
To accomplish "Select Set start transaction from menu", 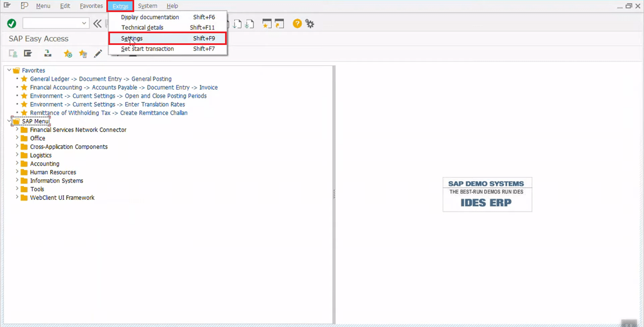I will click(x=148, y=49).
